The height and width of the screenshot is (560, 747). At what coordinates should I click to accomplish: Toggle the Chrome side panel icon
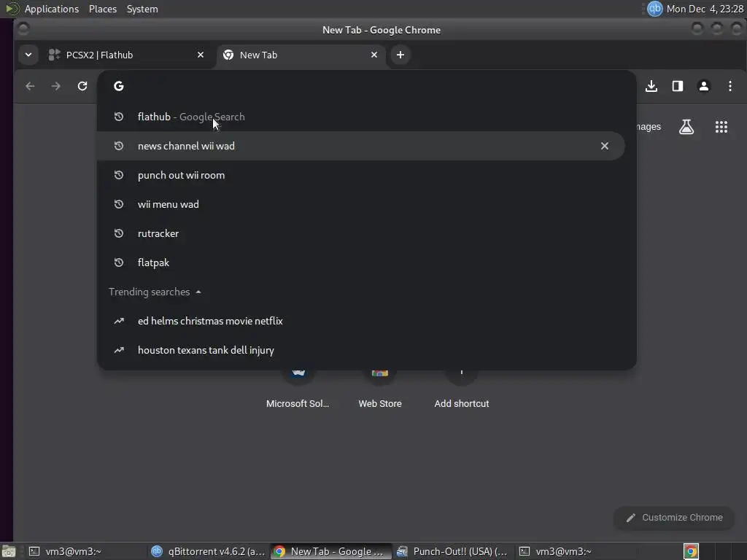678,86
